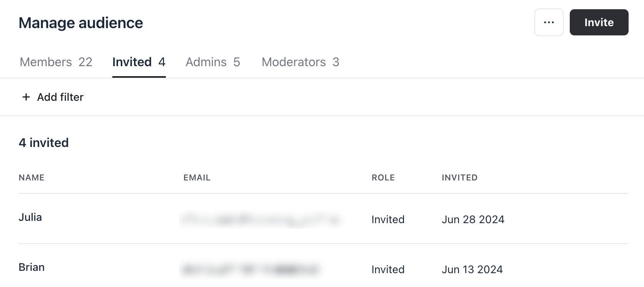Select the Invited tab

138,62
